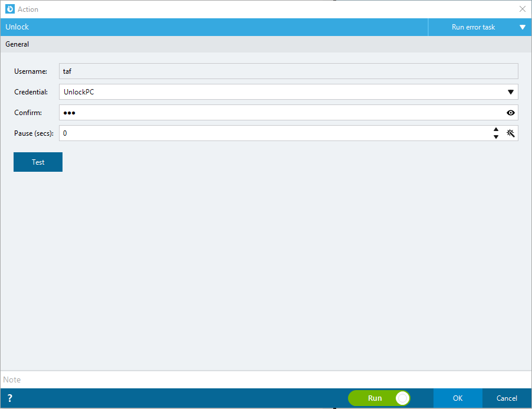Click the Pause (secs) value field
Image resolution: width=532 pixels, height=409 pixels.
[x=275, y=133]
